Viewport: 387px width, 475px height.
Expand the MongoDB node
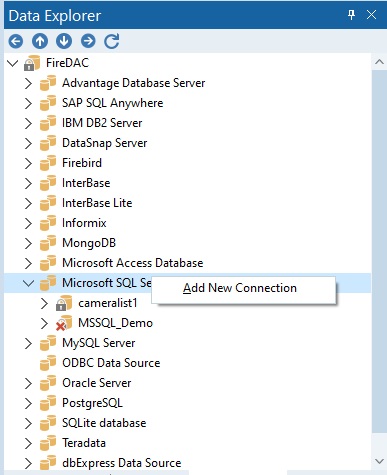click(29, 243)
